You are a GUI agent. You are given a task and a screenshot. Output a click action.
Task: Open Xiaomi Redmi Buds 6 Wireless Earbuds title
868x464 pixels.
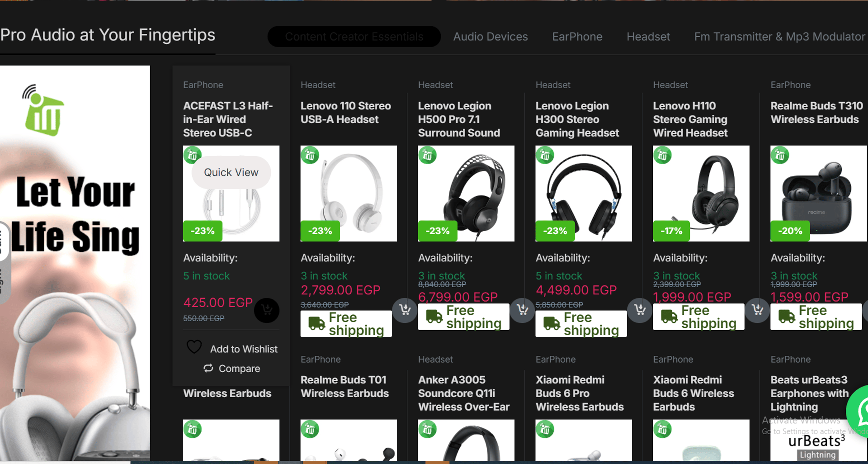tap(694, 393)
